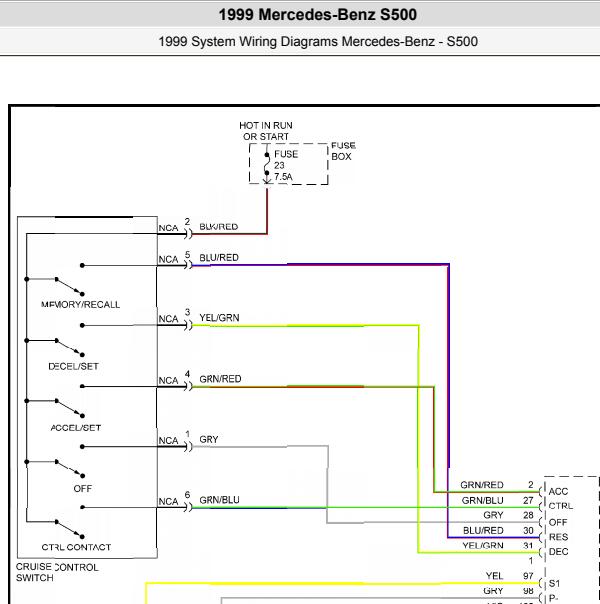
Task: Click 'GRN/BLU' label beside NCA connector 6
Action: (x=219, y=500)
